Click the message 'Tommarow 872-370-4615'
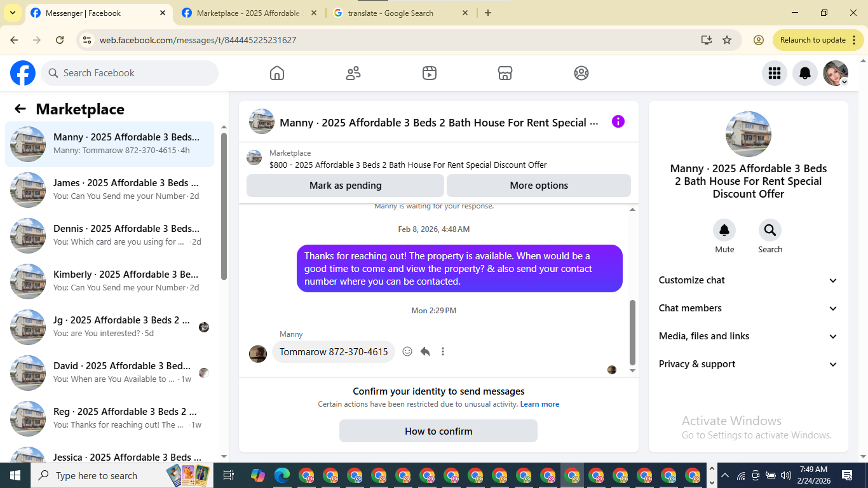The height and width of the screenshot is (488, 868). pyautogui.click(x=334, y=351)
